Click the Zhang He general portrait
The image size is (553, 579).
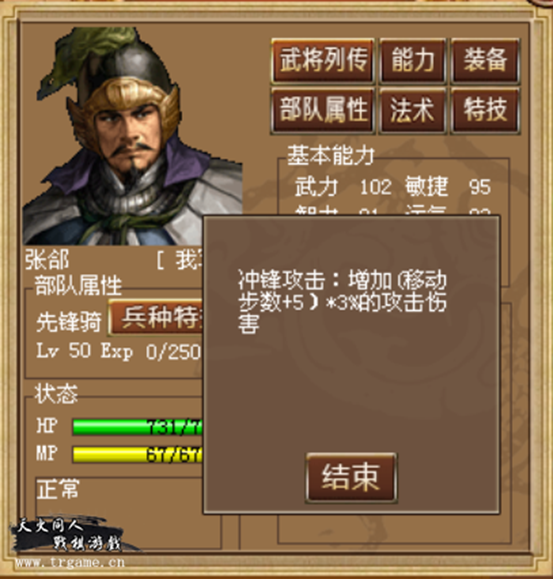(x=132, y=136)
